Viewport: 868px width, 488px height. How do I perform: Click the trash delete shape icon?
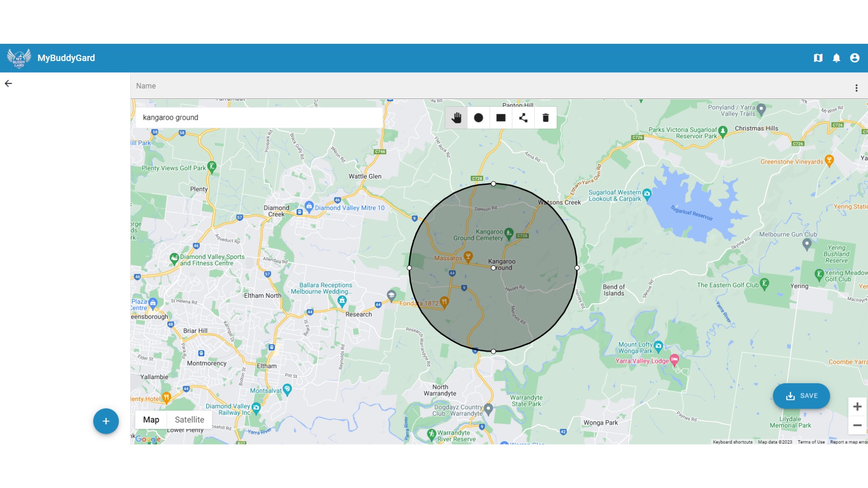tap(546, 118)
